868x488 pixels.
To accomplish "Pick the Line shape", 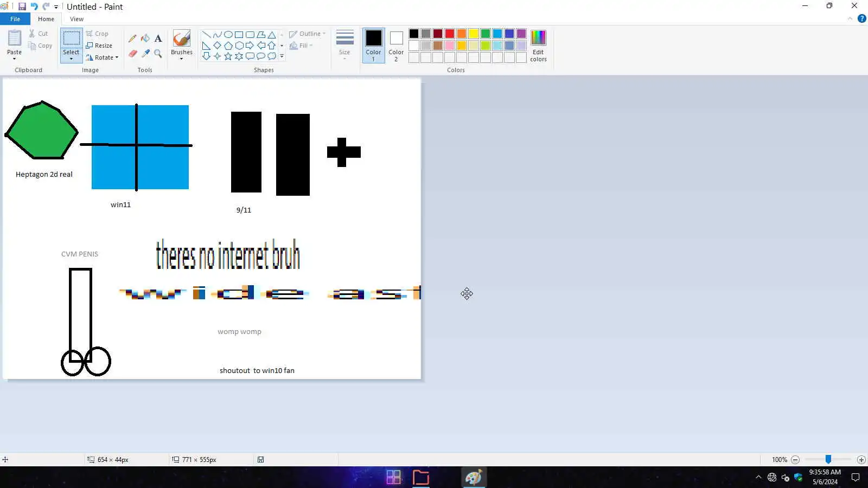I will click(206, 35).
